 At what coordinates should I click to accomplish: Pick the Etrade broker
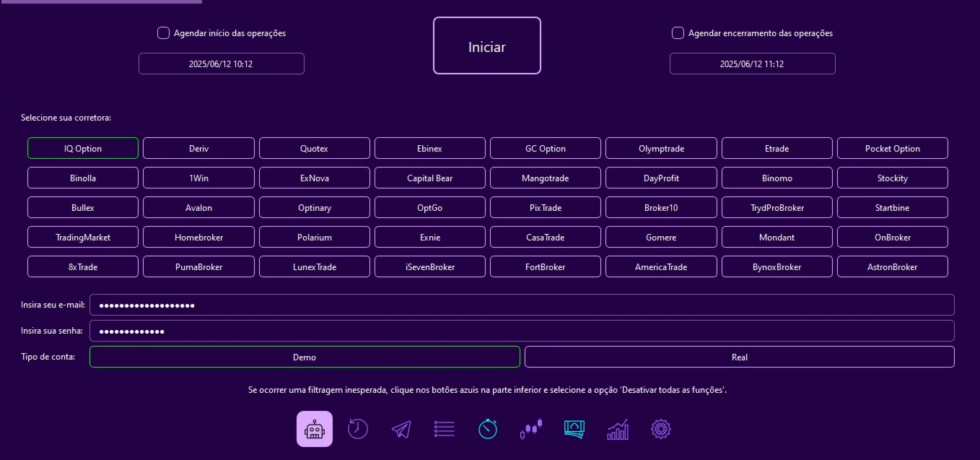pyautogui.click(x=777, y=148)
